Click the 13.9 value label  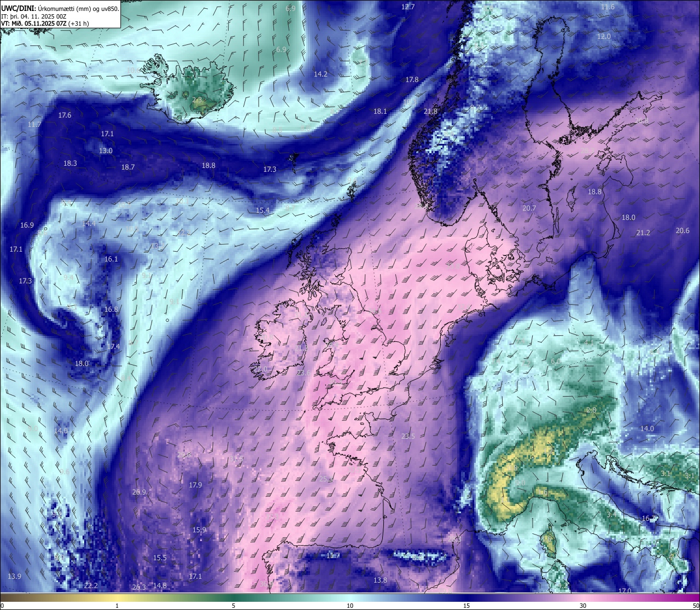coord(15,577)
